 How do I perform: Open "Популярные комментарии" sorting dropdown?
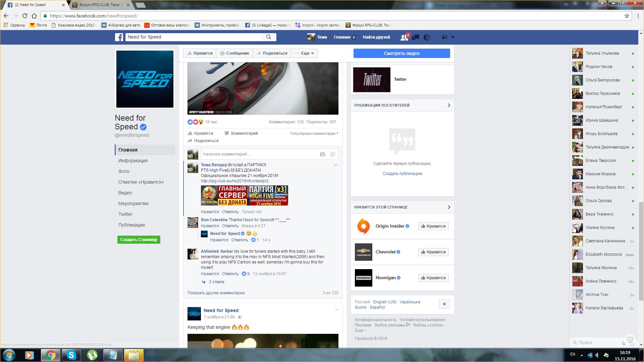point(314,133)
